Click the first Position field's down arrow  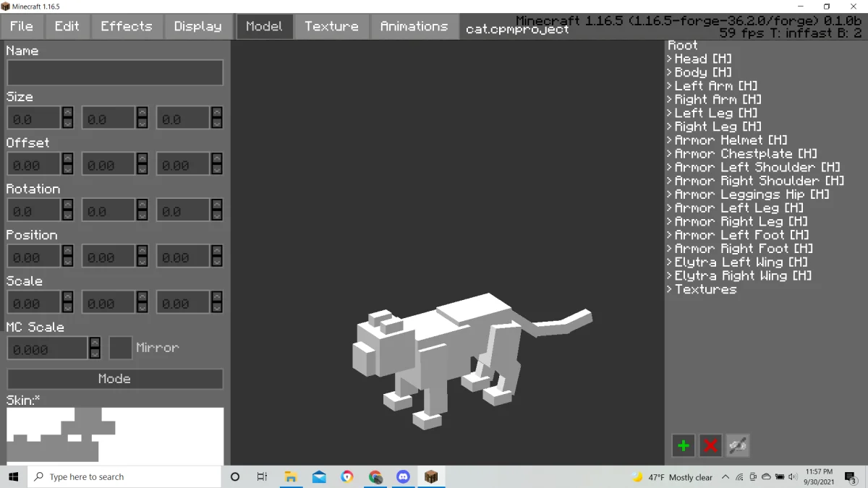pyautogui.click(x=67, y=262)
